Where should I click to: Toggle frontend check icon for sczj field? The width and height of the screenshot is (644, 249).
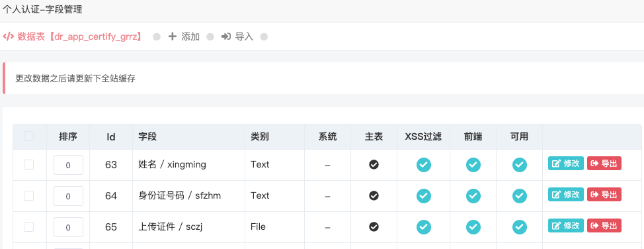(x=473, y=226)
